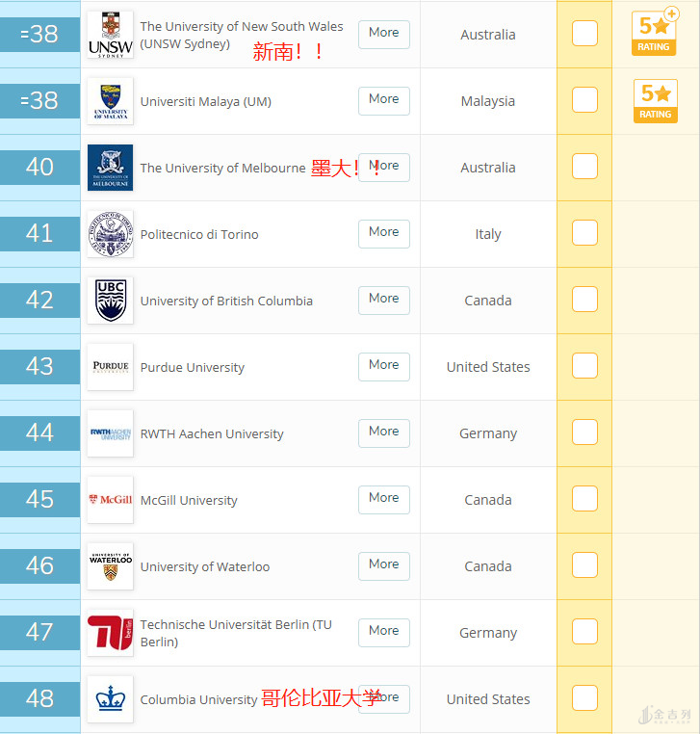Screen dimensions: 700x734
Task: Open the University of Waterloo link
Action: 205,567
